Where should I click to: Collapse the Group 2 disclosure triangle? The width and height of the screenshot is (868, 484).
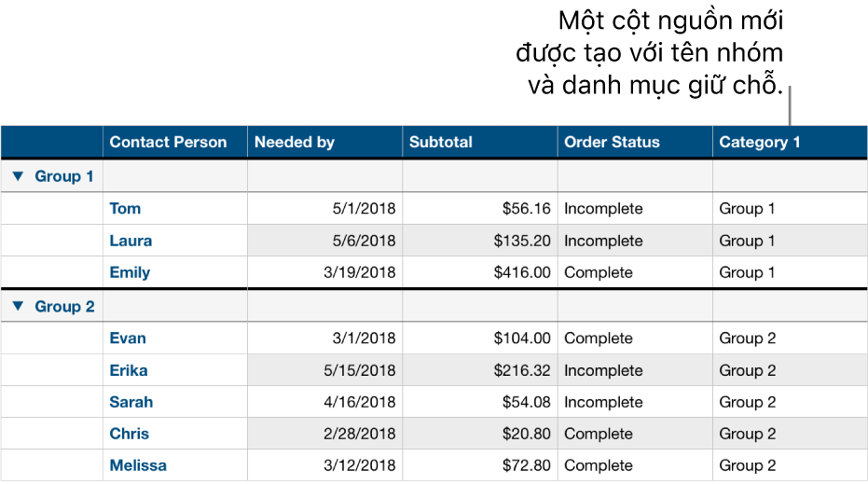coord(18,306)
